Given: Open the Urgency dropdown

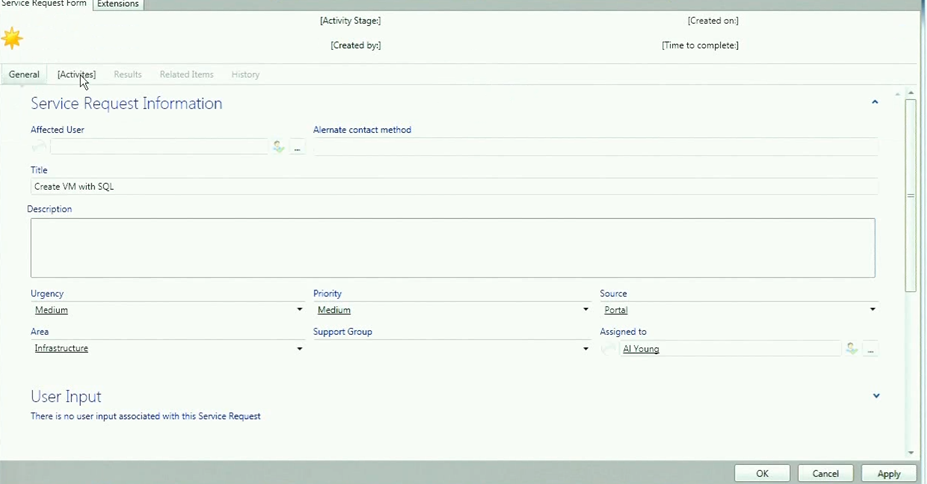Looking at the screenshot, I should coord(299,310).
